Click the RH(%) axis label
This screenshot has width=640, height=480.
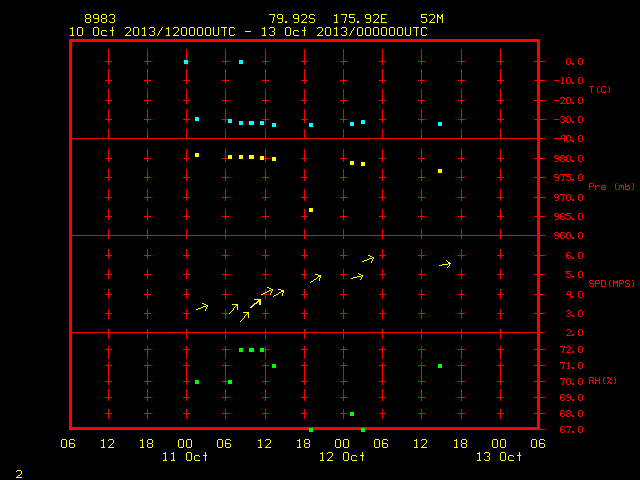(x=602, y=381)
